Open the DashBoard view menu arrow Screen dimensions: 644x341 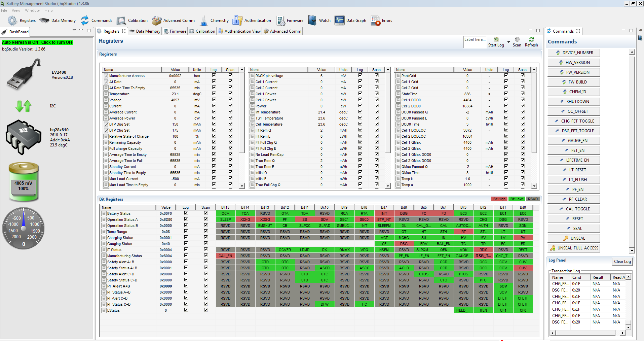tap(74, 30)
